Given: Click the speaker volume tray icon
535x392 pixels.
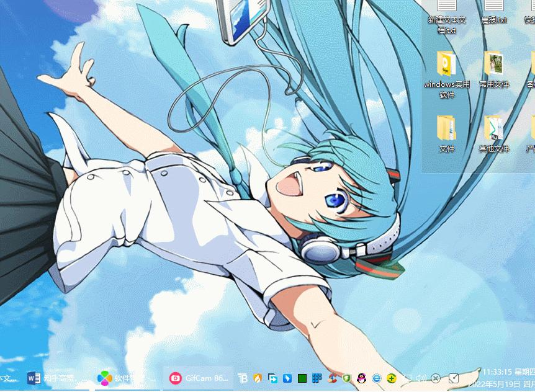Looking at the screenshot, I should click(421, 378).
